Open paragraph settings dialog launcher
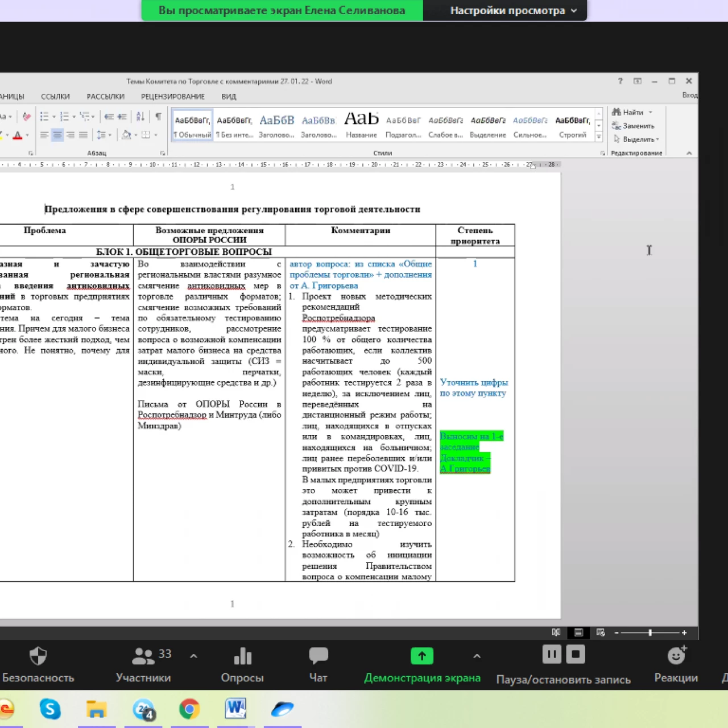The image size is (728, 728). tap(163, 153)
